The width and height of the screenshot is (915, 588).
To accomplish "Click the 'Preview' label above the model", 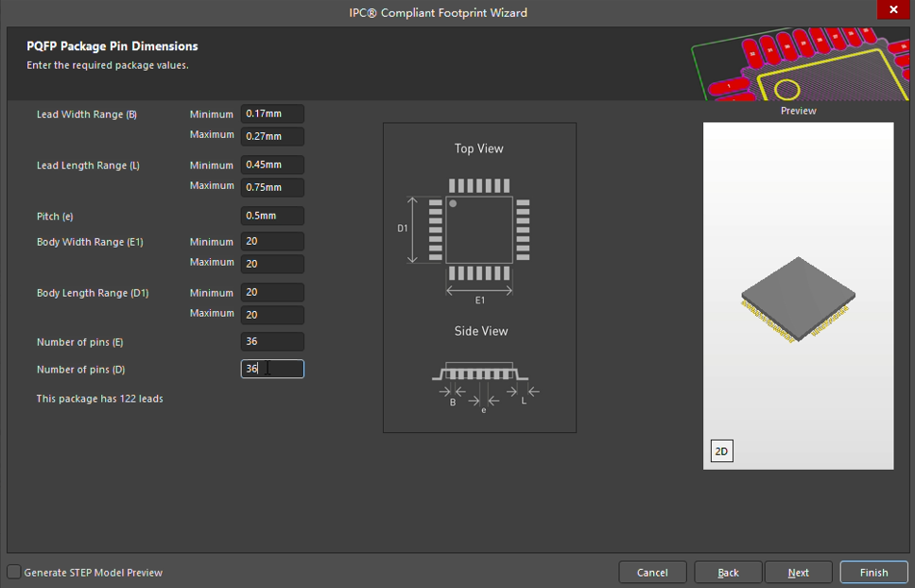I will pos(799,111).
